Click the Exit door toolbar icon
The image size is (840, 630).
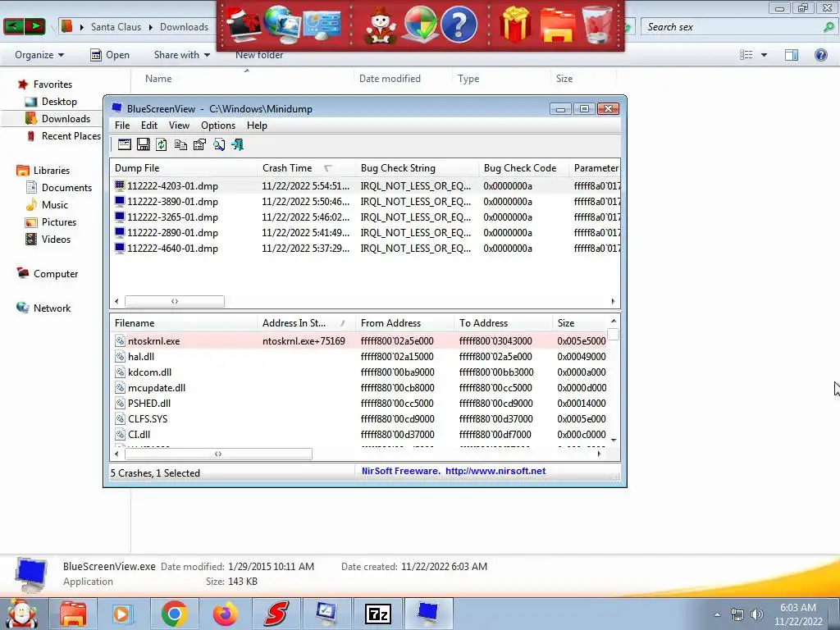[237, 144]
